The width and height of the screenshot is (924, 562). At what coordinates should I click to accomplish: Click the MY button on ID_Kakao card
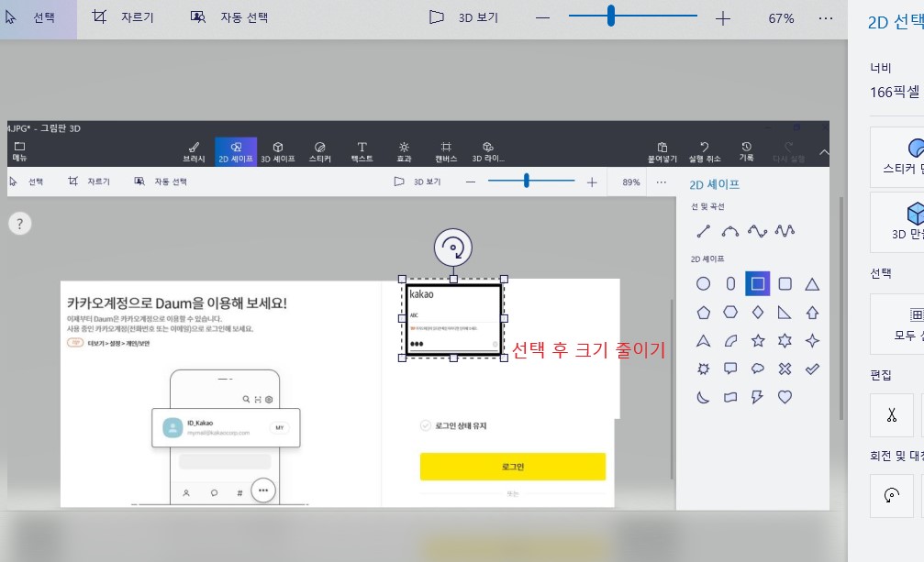[280, 428]
